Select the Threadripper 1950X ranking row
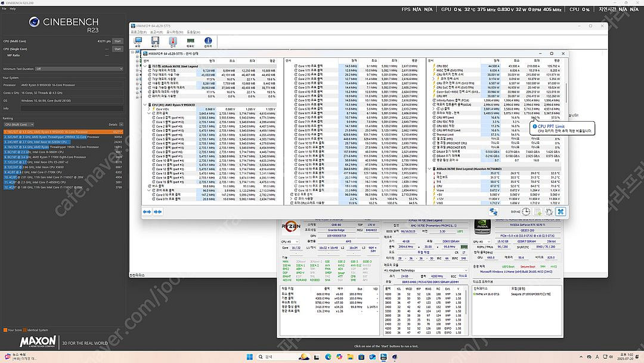This screenshot has width=644, height=363. pos(63,147)
